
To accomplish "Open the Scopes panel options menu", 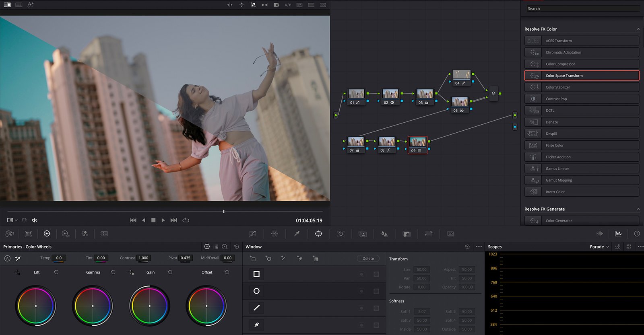I will 640,247.
